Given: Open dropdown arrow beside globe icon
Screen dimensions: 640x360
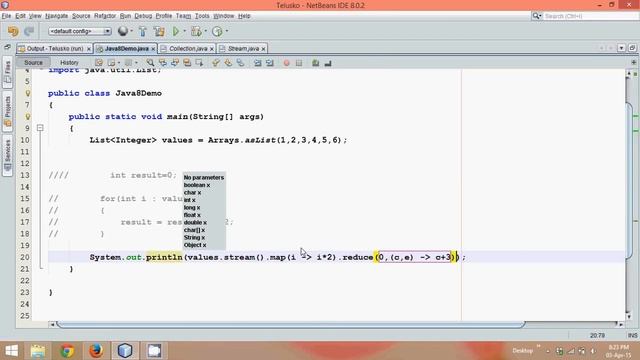Looking at the screenshot, I should coord(131,31).
